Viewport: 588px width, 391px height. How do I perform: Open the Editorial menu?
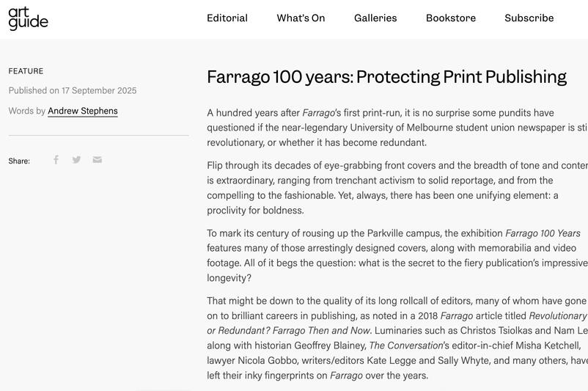[x=227, y=18]
